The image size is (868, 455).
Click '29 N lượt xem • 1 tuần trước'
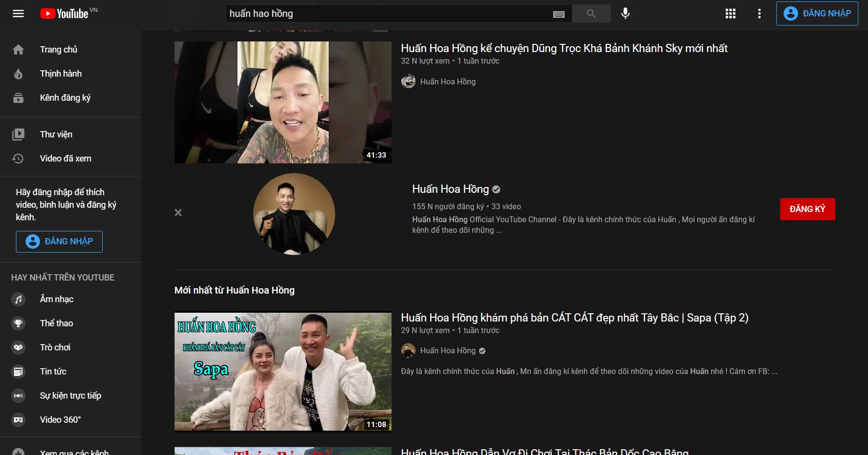coord(450,330)
